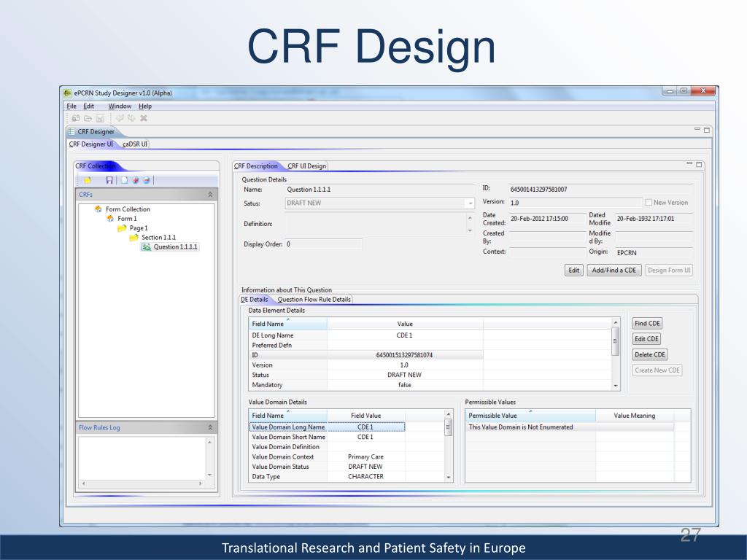The width and height of the screenshot is (747, 560).
Task: Click the 'This Value Domain is Not Enumerated' row
Action: [569, 427]
